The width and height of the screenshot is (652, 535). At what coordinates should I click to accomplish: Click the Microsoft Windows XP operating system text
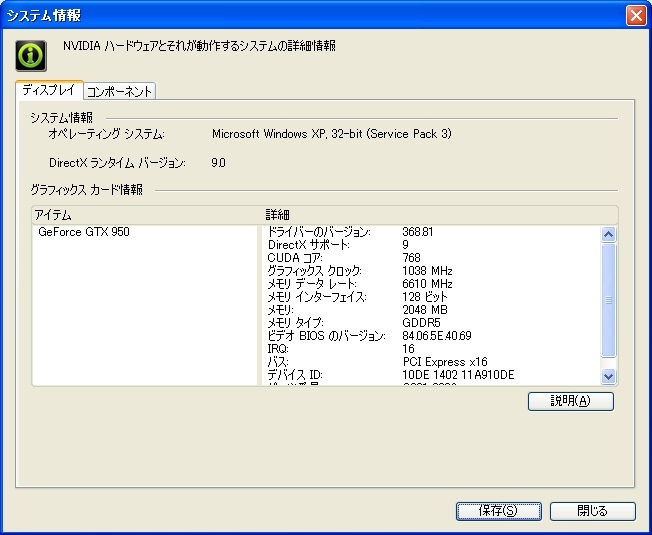click(331, 134)
